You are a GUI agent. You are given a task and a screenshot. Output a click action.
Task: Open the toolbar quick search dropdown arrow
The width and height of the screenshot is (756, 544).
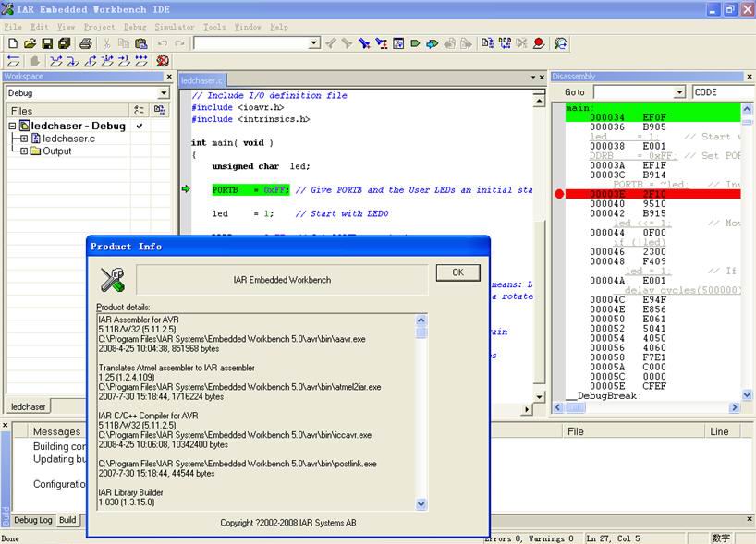click(x=314, y=43)
